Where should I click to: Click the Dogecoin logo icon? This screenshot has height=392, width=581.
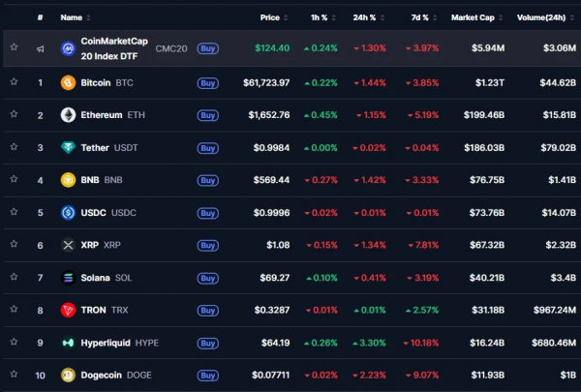coord(68,375)
